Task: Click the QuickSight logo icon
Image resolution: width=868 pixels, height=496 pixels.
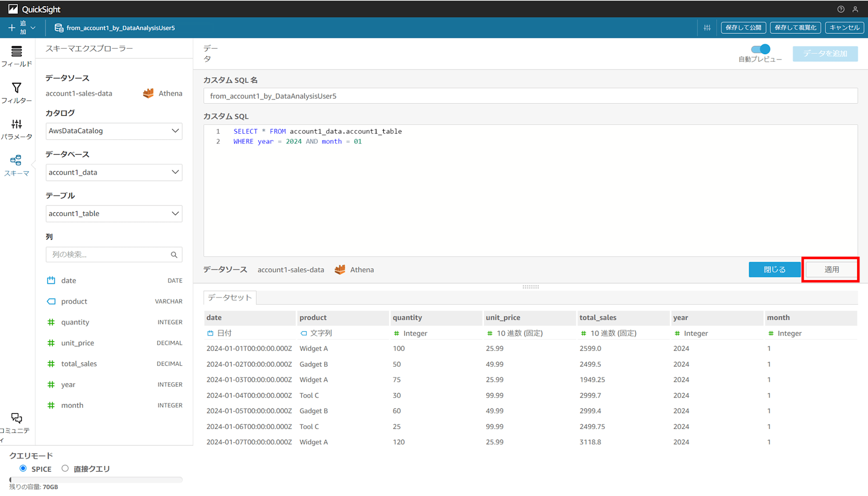Action: click(13, 9)
